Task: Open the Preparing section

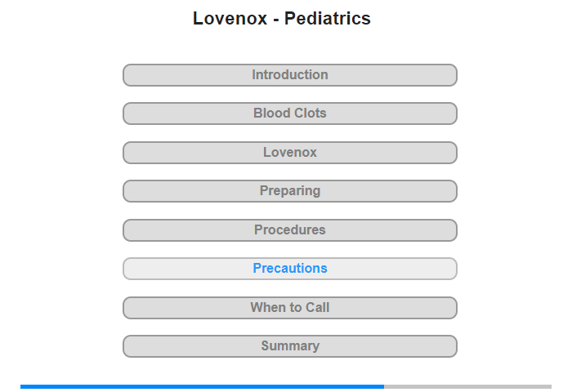Action: [x=289, y=191]
